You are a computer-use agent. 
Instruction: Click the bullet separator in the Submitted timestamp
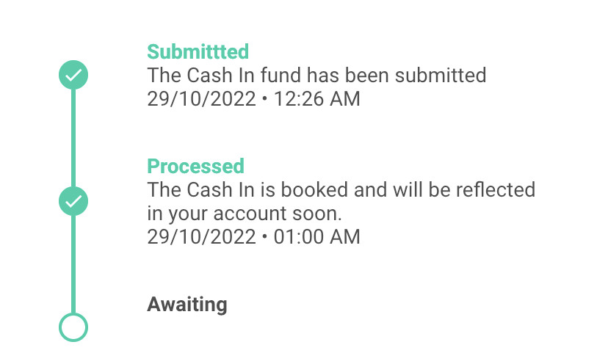[x=265, y=98]
